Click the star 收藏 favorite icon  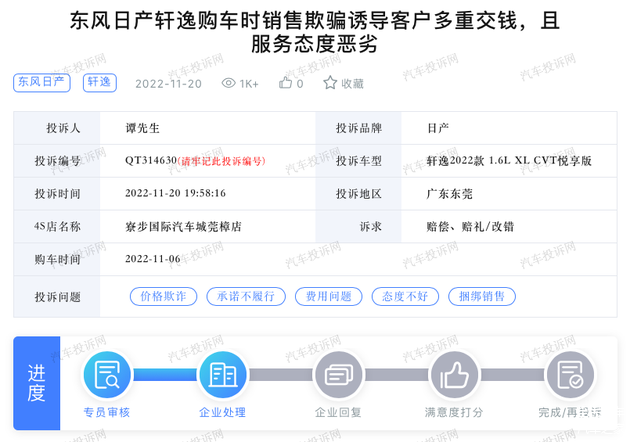point(330,83)
